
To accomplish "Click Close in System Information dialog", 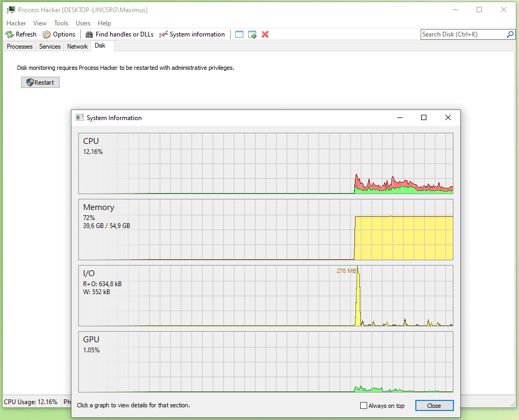I will pos(434,405).
